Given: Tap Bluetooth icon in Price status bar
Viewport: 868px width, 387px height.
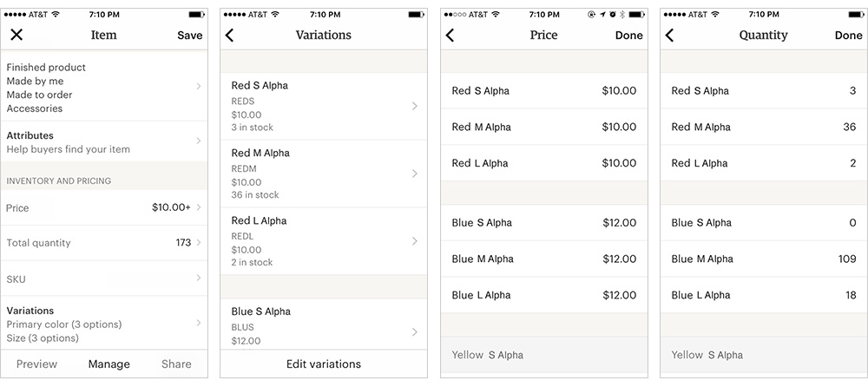Looking at the screenshot, I should pyautogui.click(x=621, y=15).
